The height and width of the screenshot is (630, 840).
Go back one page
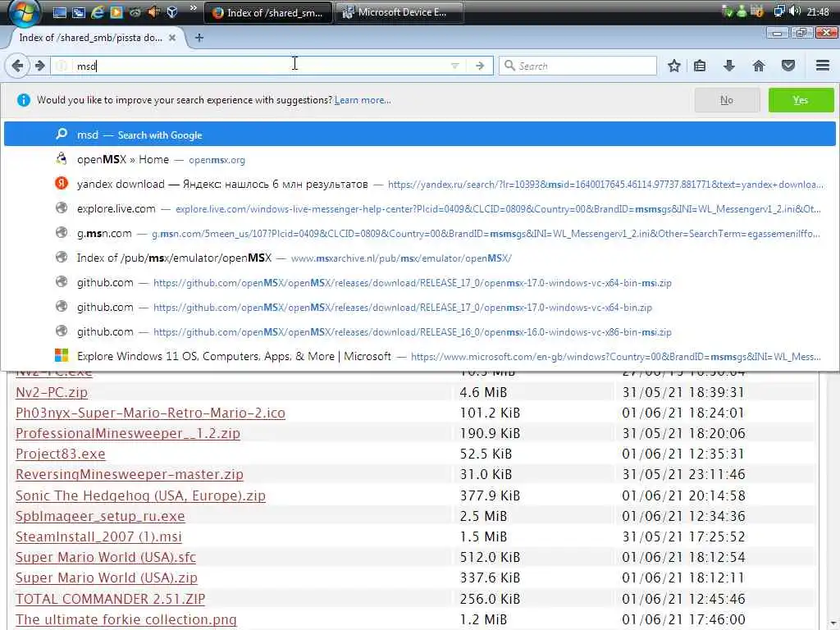click(17, 66)
